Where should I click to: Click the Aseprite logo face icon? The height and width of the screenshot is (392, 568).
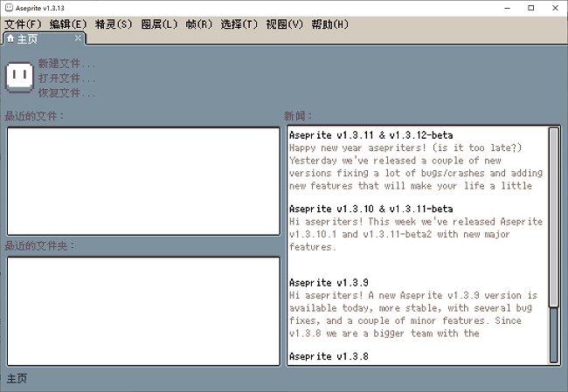[x=18, y=77]
